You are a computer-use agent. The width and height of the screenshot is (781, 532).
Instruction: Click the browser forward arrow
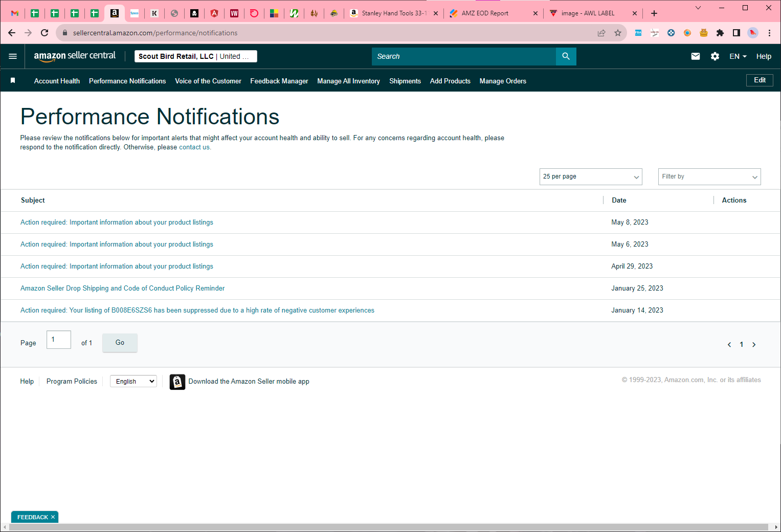point(28,33)
